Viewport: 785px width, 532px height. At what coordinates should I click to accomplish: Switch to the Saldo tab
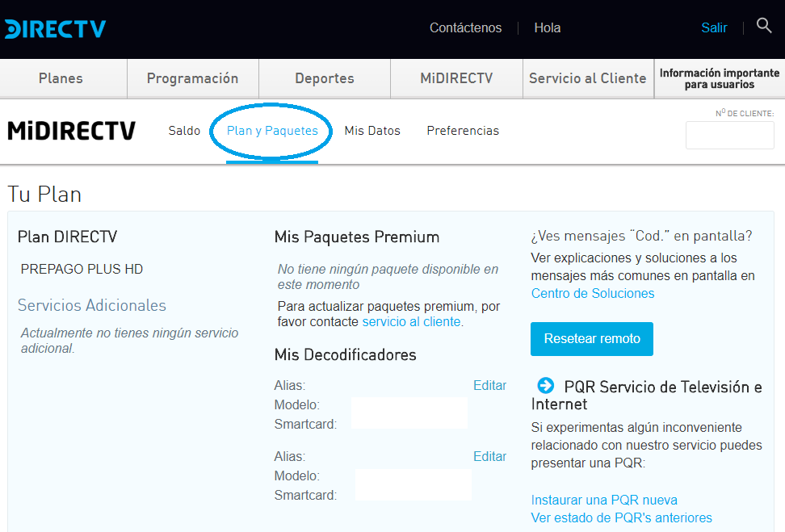tap(184, 131)
